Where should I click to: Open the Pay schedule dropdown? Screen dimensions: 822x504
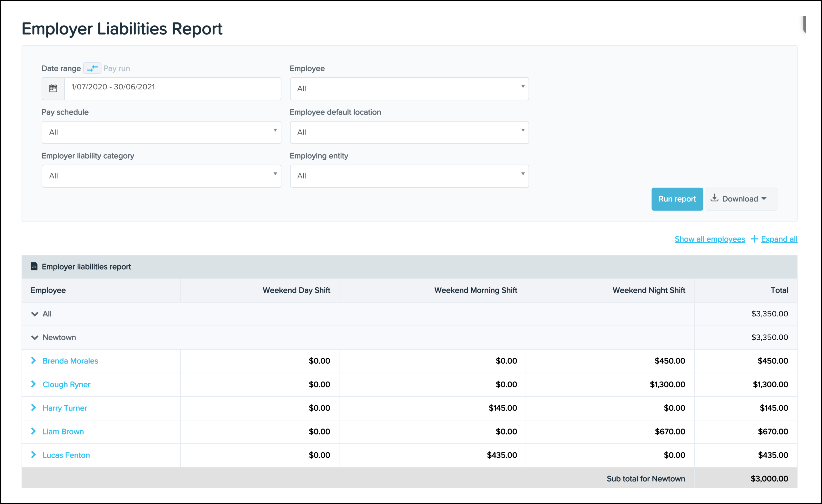click(161, 132)
